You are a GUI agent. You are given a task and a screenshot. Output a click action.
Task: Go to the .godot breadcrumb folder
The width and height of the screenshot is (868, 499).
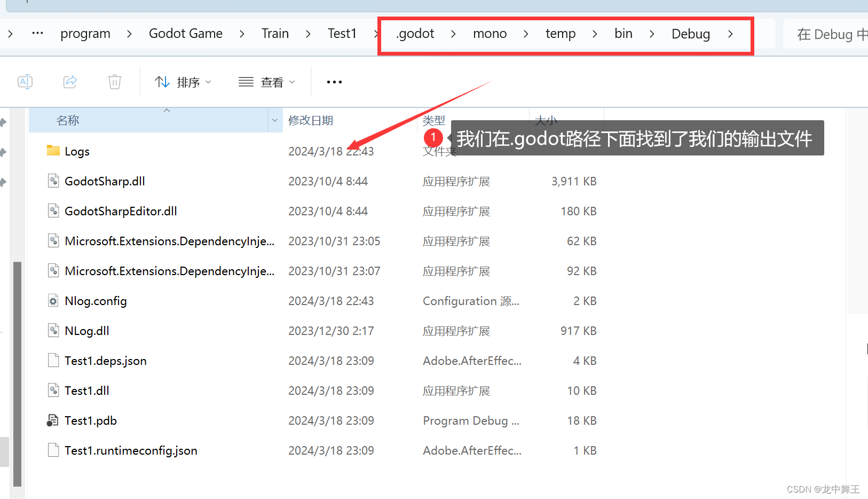coord(415,33)
